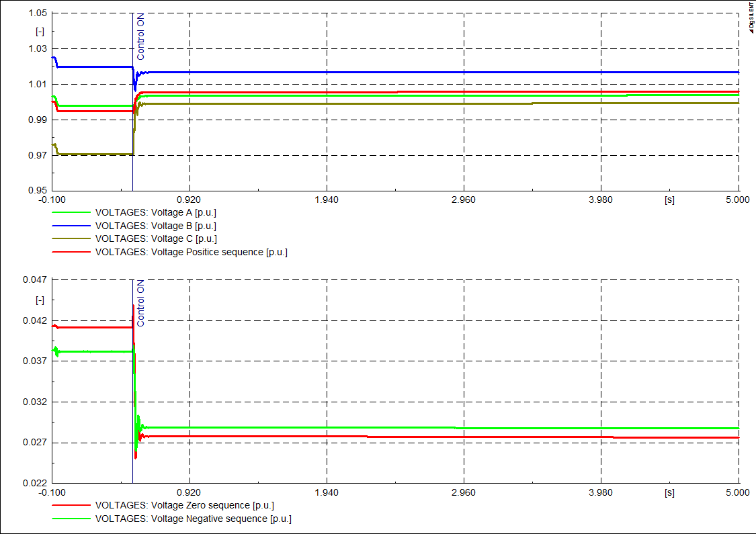Image resolution: width=756 pixels, height=534 pixels.
Task: Click the 'Voltage Positice sequence' legend label
Action: 191,252
